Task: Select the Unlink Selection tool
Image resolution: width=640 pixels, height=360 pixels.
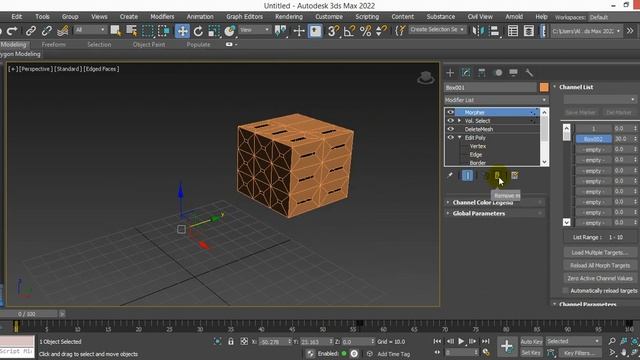Action: [x=47, y=31]
